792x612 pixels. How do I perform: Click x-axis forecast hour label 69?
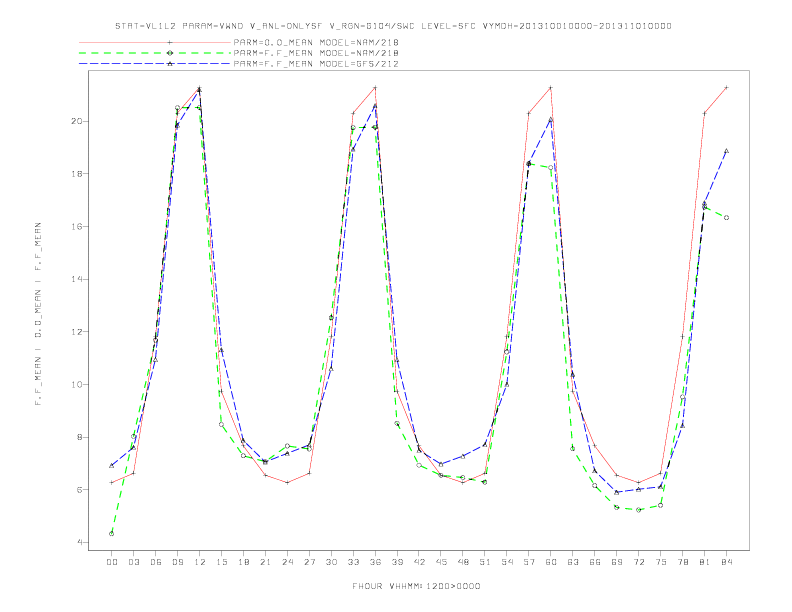(617, 562)
